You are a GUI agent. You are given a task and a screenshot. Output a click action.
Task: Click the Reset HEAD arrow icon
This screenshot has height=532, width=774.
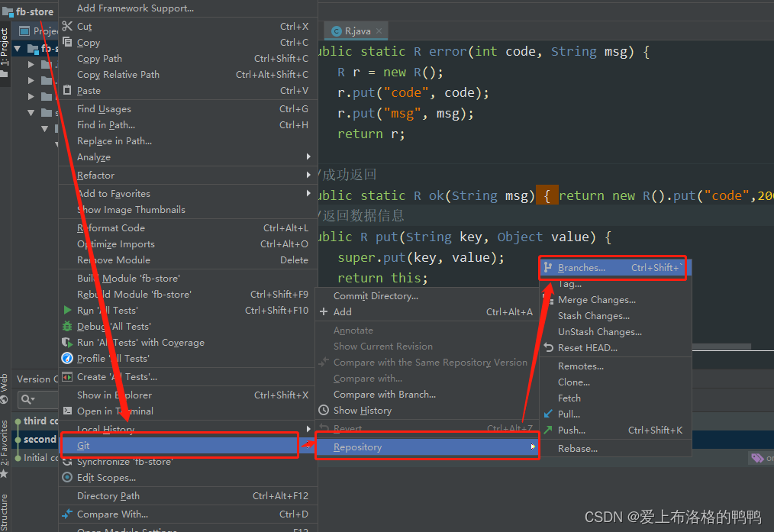click(x=548, y=347)
